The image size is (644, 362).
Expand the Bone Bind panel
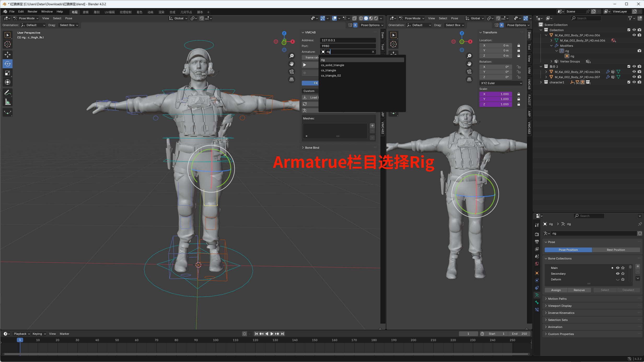tap(312, 148)
